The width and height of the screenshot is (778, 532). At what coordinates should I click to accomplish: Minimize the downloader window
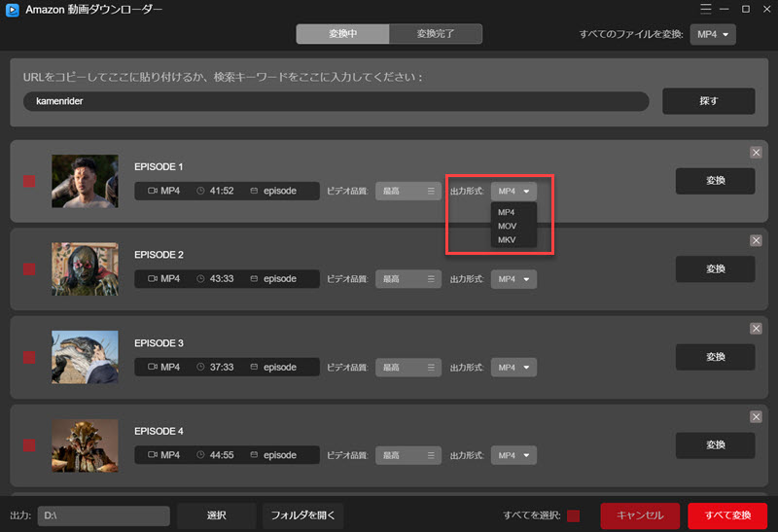pos(725,9)
